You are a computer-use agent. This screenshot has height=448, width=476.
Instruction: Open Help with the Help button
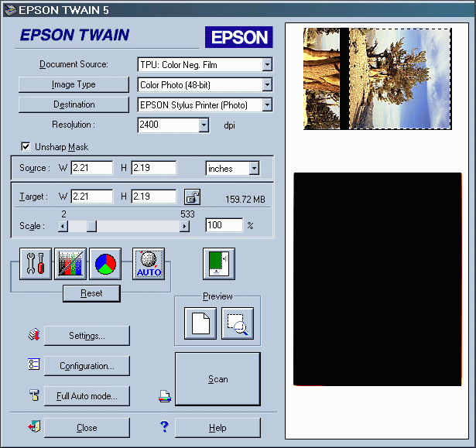click(x=217, y=428)
